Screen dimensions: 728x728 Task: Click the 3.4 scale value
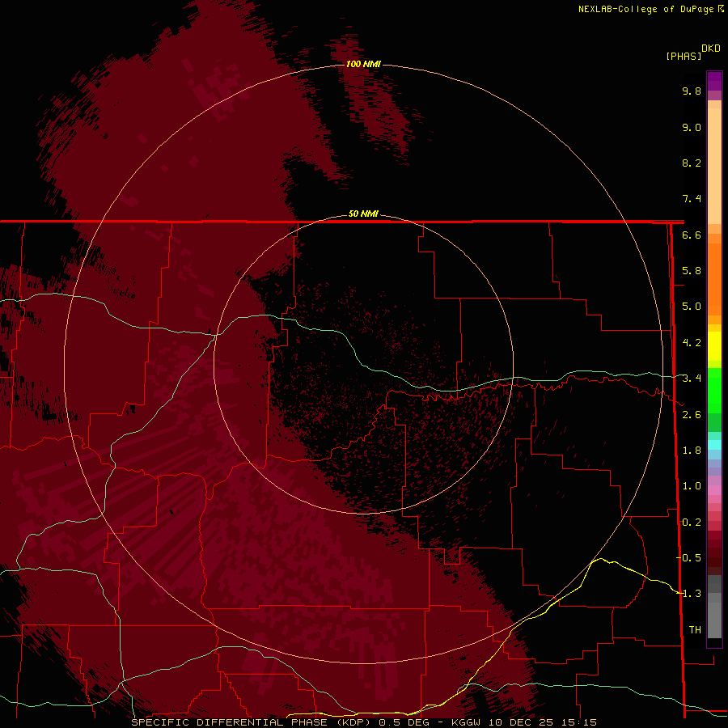pos(692,379)
